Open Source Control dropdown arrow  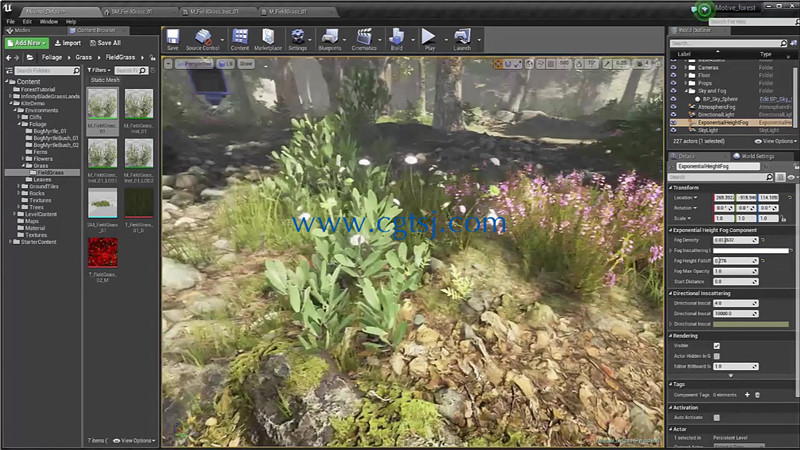click(x=222, y=40)
